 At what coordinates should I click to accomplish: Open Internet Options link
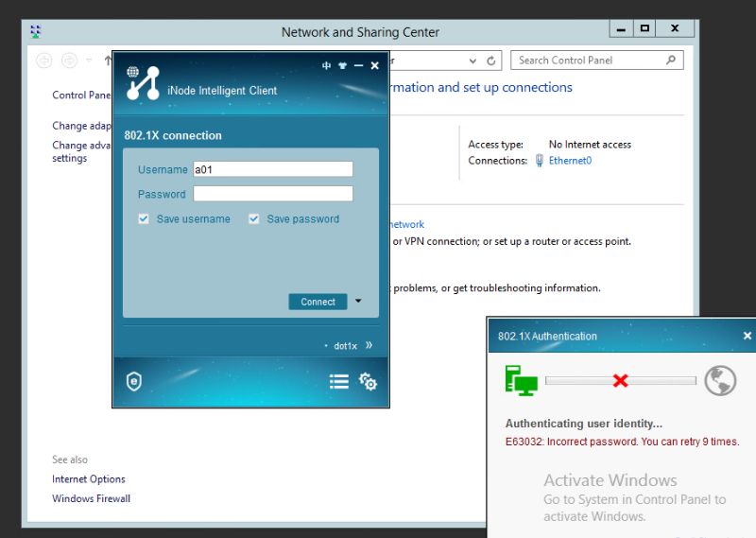pyautogui.click(x=89, y=479)
